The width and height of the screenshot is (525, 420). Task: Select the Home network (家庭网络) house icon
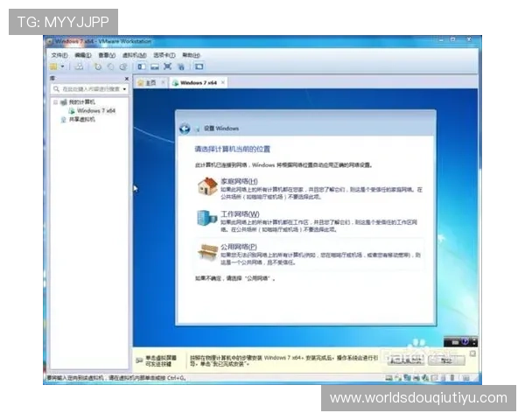(206, 185)
